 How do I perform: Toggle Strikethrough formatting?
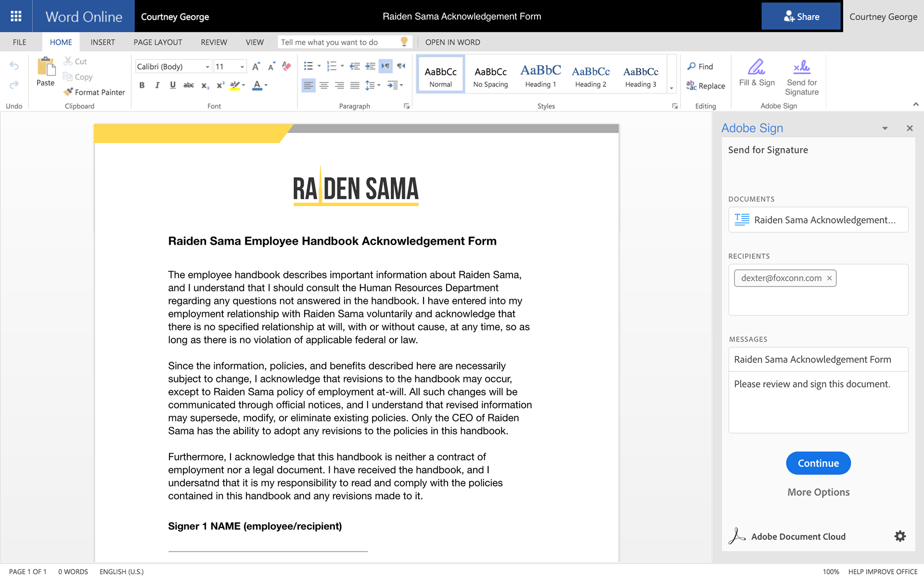pyautogui.click(x=189, y=85)
